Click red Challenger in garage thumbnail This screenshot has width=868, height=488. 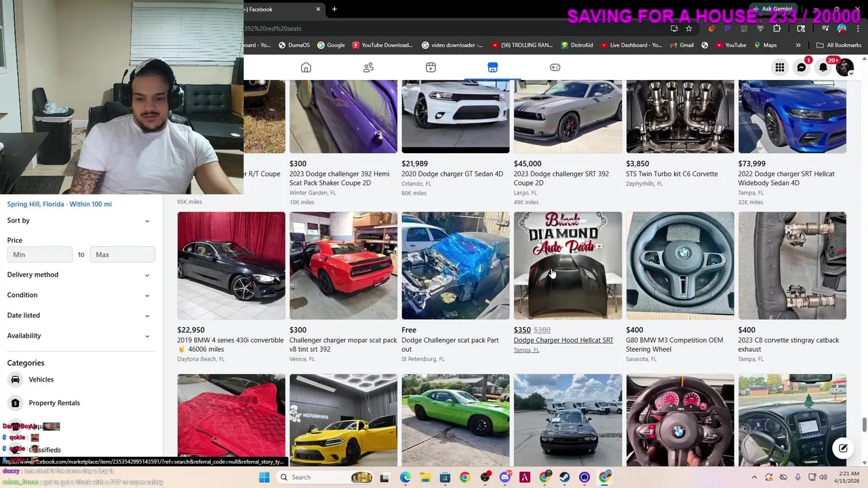(x=343, y=266)
